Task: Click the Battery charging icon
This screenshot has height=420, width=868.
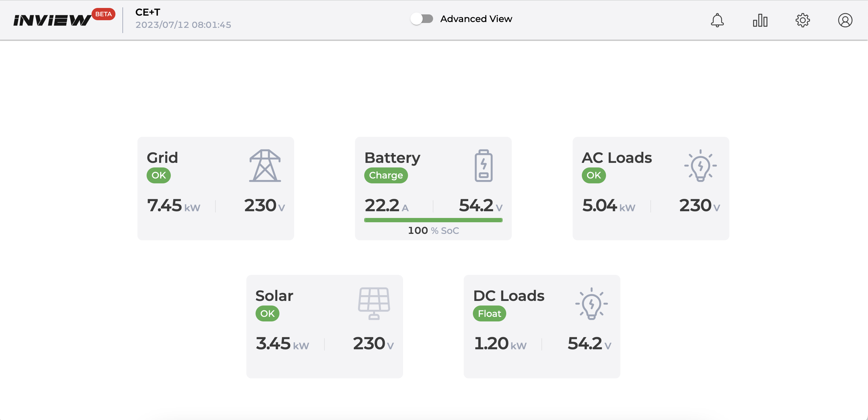Action: (x=482, y=165)
